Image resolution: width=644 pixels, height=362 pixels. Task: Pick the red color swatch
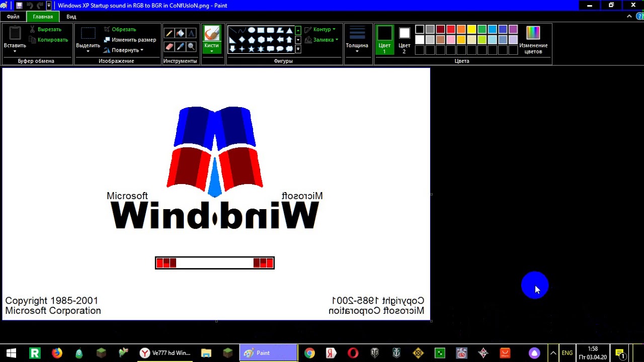[451, 29]
